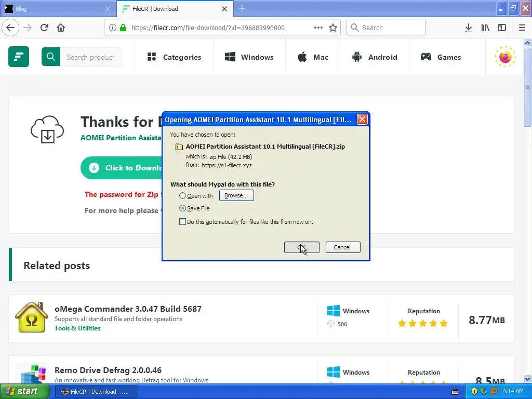Click the AOMEI Partition Assistant green link

coord(121,138)
